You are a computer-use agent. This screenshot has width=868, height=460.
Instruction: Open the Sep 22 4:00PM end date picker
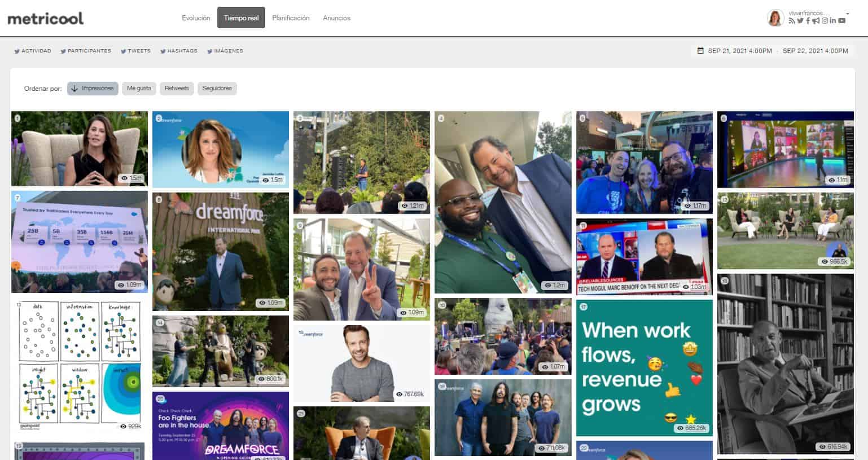(x=815, y=51)
